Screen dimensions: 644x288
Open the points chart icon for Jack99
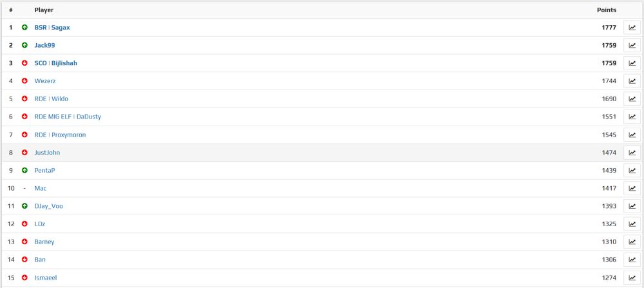[x=632, y=45]
